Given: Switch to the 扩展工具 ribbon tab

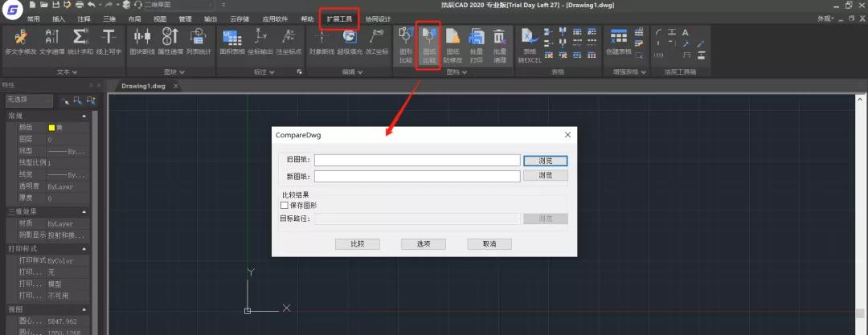Looking at the screenshot, I should click(339, 18).
